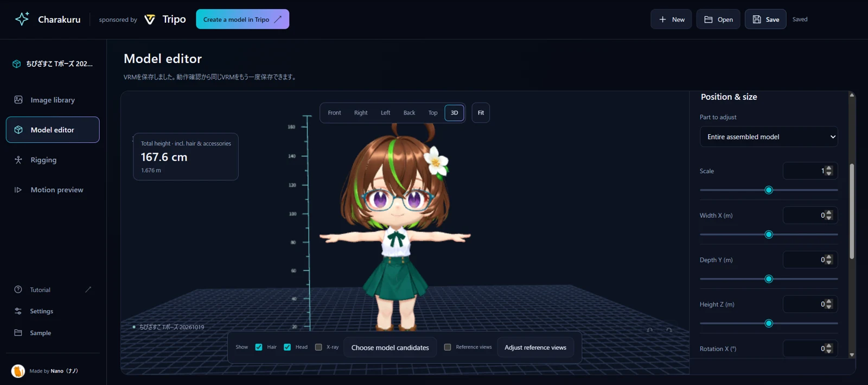
Task: Select the 3D view mode
Action: [455, 113]
